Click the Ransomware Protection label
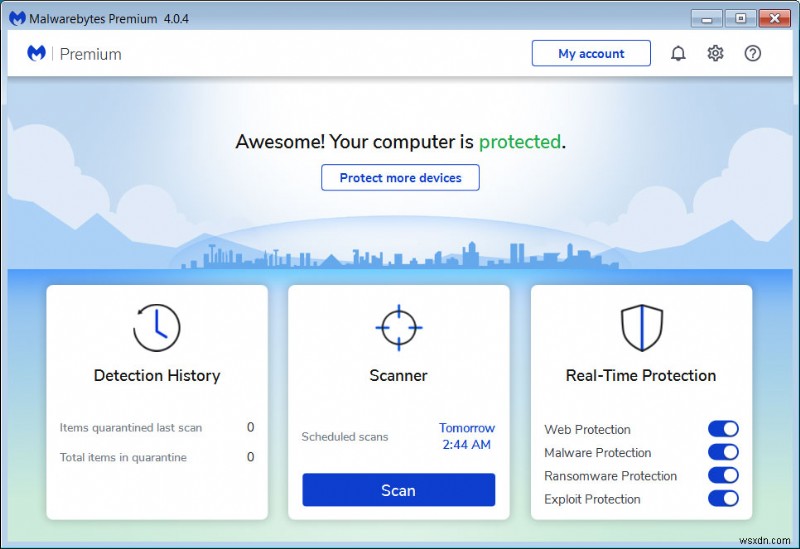 point(610,476)
